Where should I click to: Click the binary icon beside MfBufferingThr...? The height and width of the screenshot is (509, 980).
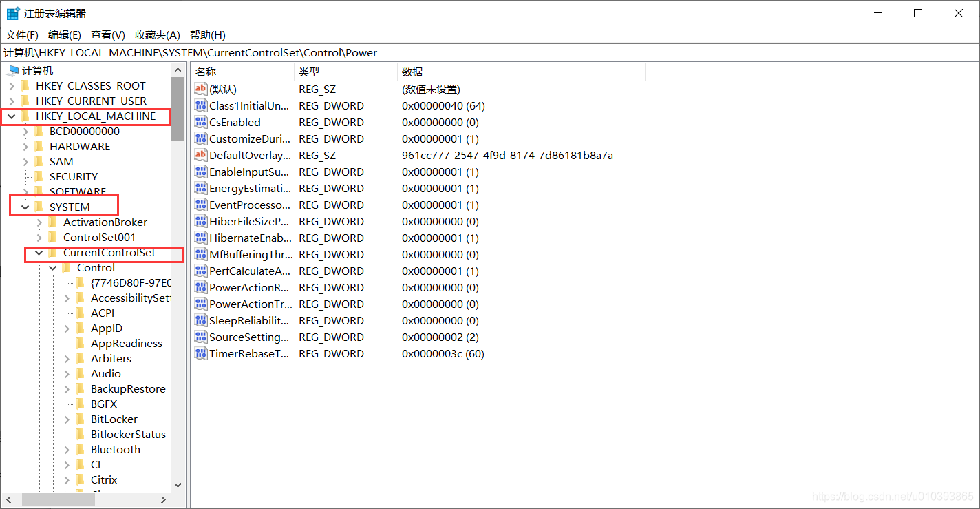click(x=201, y=254)
